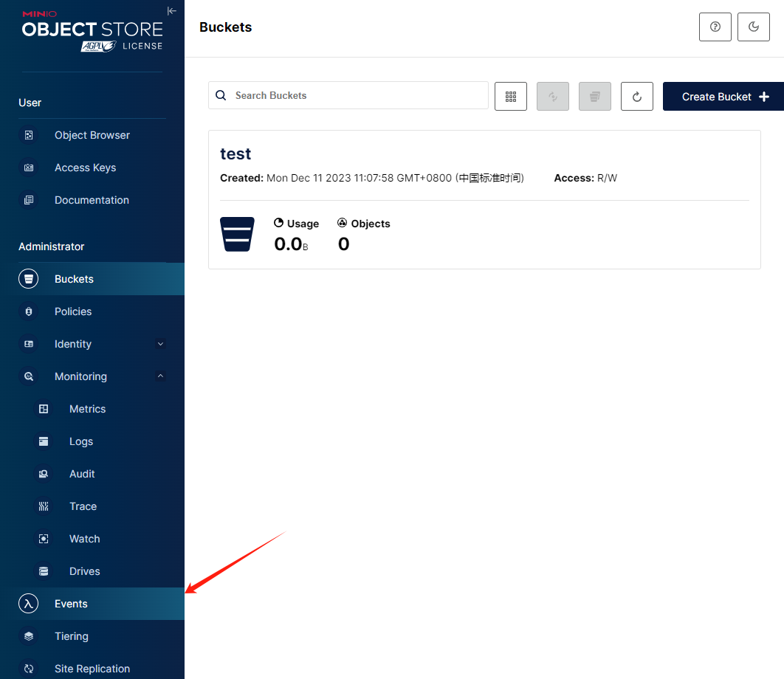The image size is (784, 679).
Task: Open the Drives page
Action: (84, 571)
